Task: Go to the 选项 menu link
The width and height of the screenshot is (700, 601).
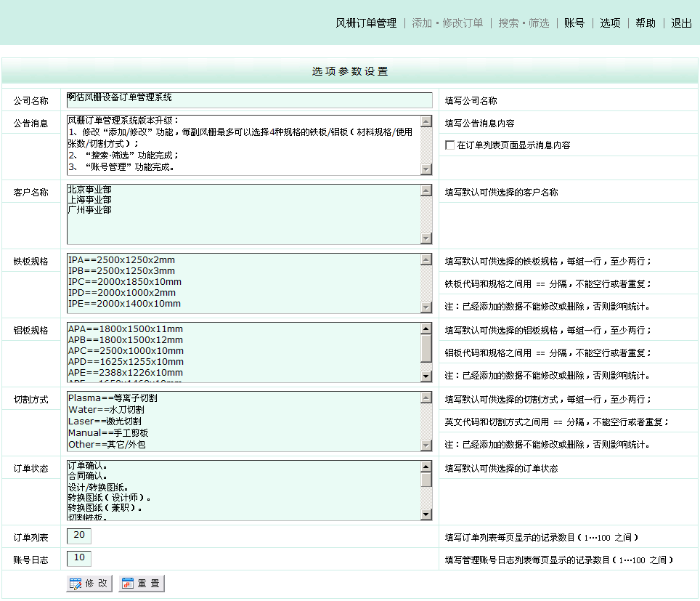Action: (x=610, y=23)
